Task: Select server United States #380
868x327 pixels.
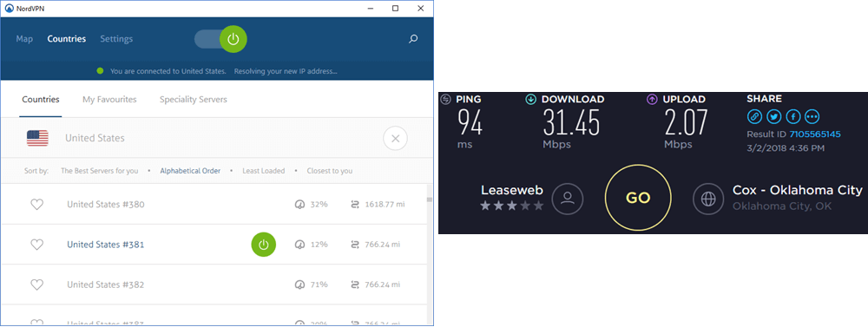Action: pos(106,205)
